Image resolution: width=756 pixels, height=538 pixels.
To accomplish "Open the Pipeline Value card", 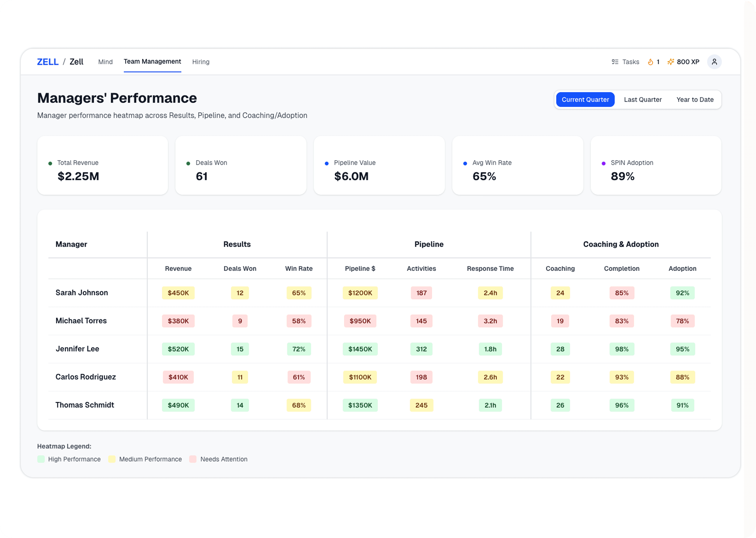I will (x=379, y=165).
